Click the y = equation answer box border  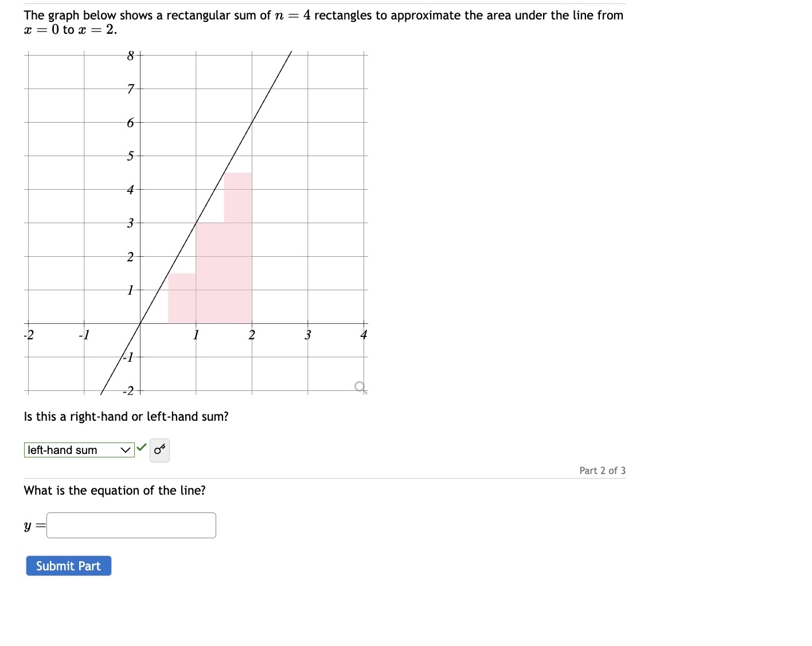pos(131,514)
